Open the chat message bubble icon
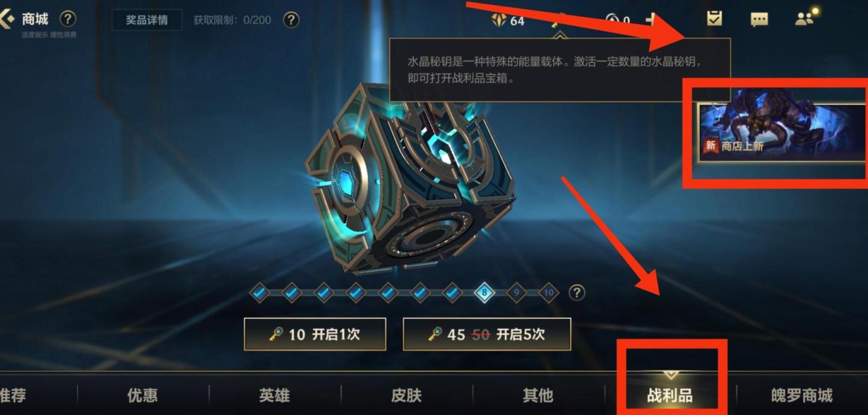Viewport: 868px width, 415px height. click(759, 20)
